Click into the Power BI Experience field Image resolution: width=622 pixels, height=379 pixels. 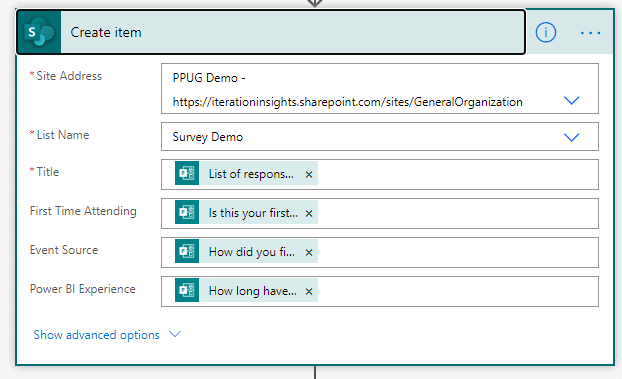(380, 291)
